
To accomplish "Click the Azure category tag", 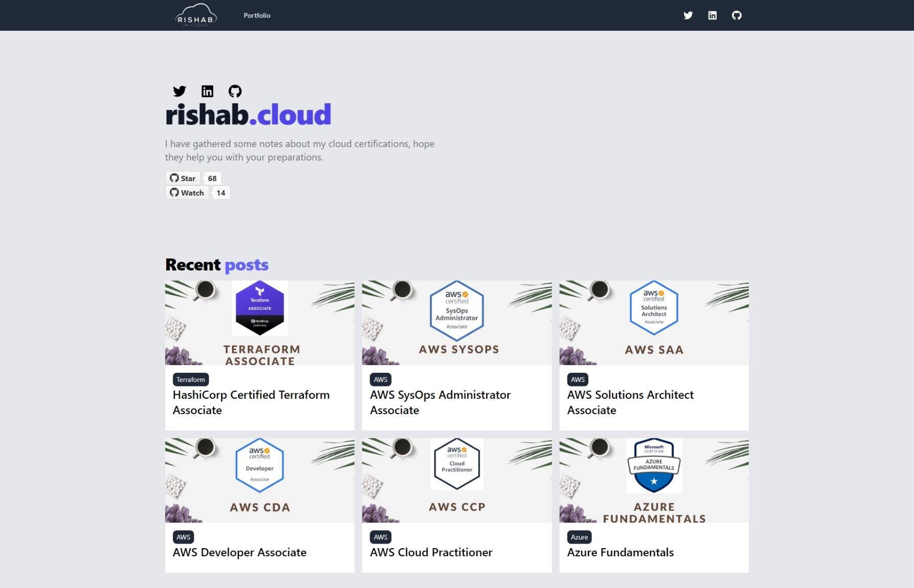I will click(580, 537).
